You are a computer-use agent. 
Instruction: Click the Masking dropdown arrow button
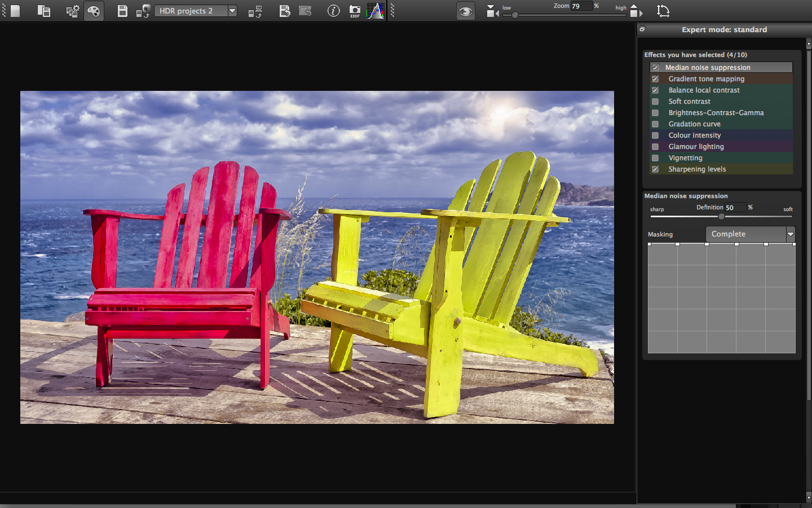[x=791, y=234]
